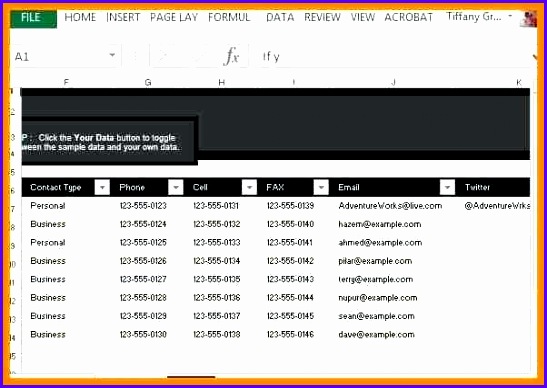This screenshot has height=388, width=547.
Task: Select email cell pilar@example.com
Action: [375, 261]
